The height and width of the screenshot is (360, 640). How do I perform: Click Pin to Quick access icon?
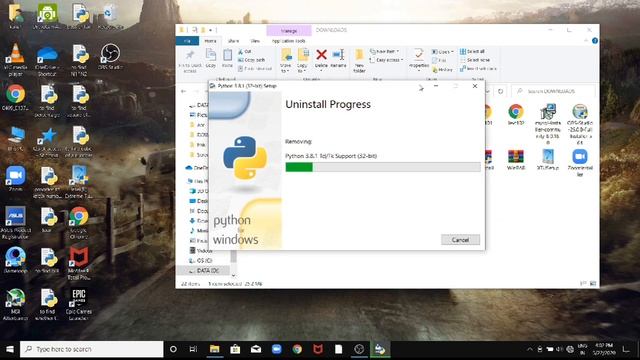click(x=190, y=61)
